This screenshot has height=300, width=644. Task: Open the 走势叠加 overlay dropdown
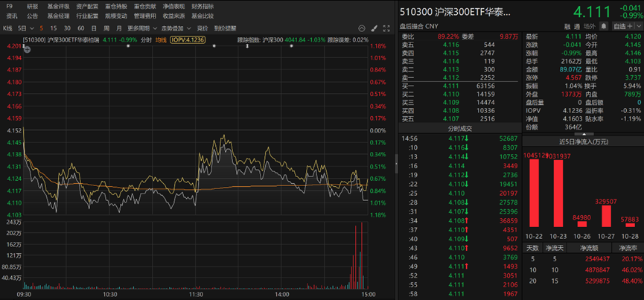pyautogui.click(x=176, y=28)
